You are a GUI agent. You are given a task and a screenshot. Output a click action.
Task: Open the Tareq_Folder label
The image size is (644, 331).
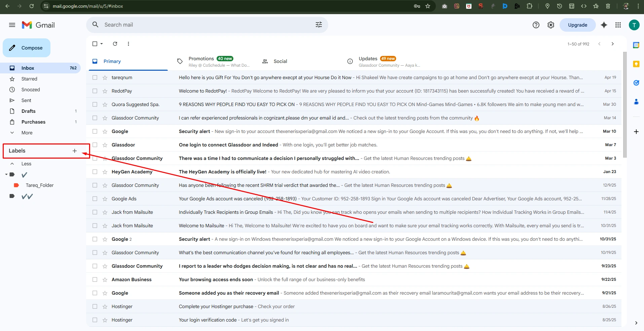tap(40, 185)
